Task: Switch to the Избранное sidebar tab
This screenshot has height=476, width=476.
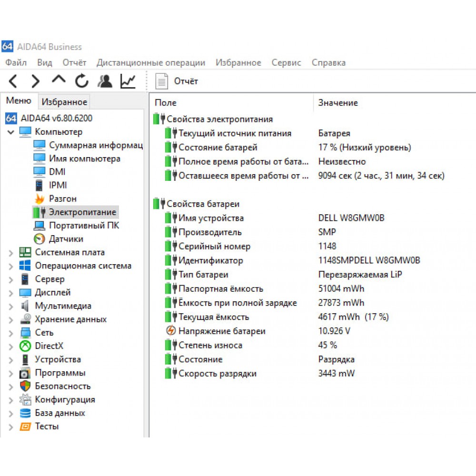Action: click(64, 102)
